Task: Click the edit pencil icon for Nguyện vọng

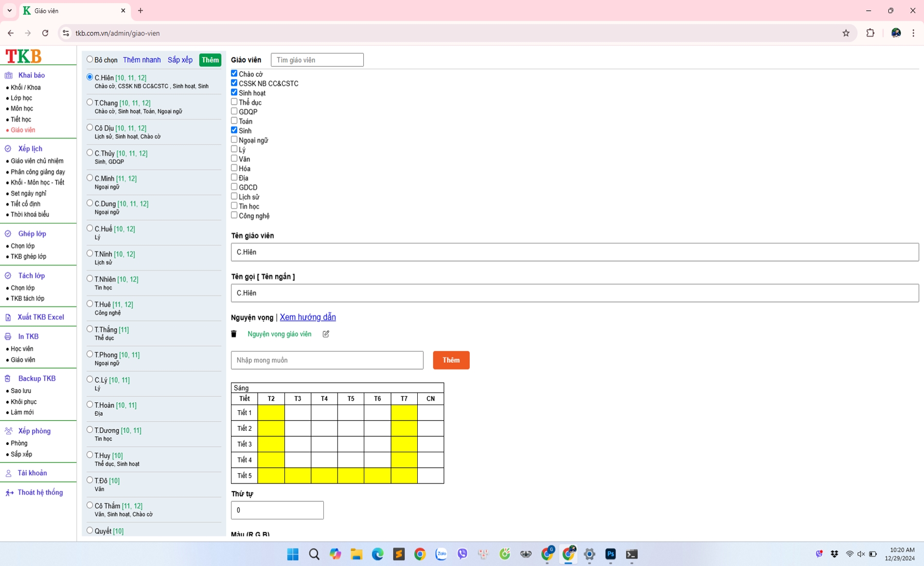Action: click(326, 334)
